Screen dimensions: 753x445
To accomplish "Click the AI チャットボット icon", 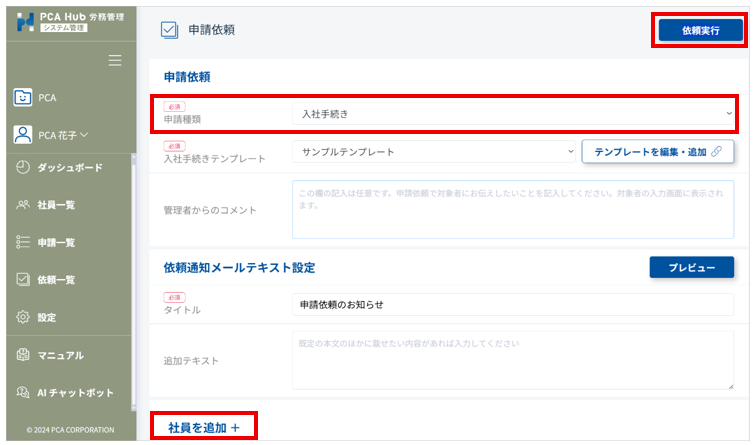I will [x=23, y=393].
